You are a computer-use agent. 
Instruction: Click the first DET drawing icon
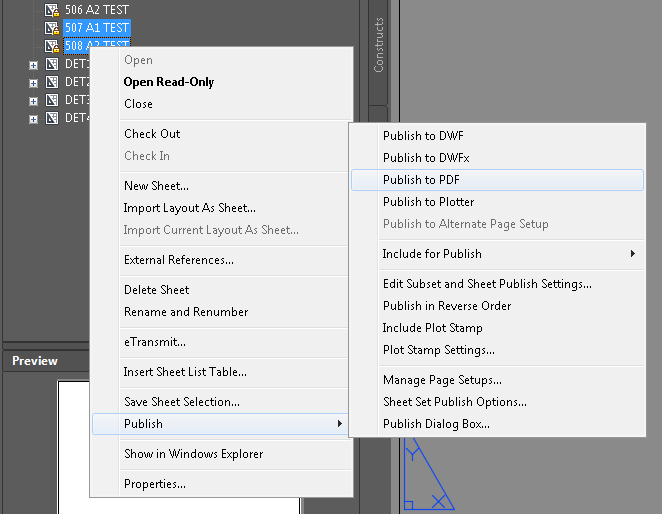[x=52, y=64]
